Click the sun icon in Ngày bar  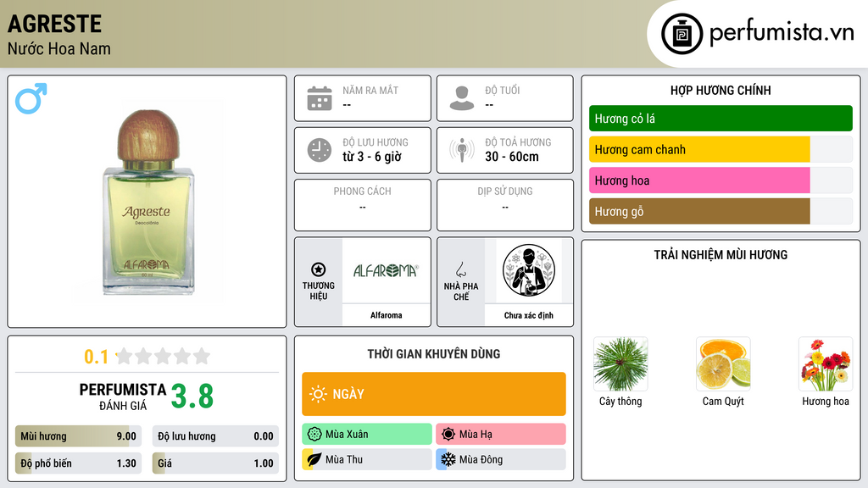[319, 394]
